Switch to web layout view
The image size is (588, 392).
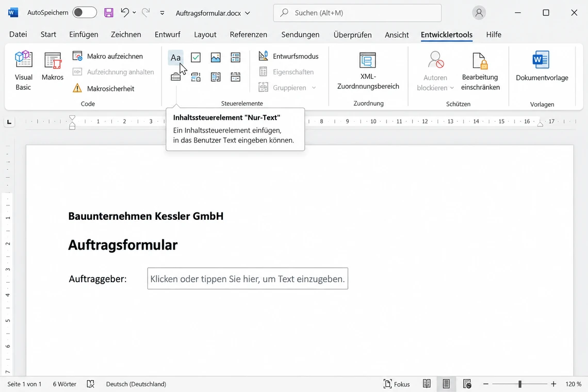pyautogui.click(x=467, y=384)
